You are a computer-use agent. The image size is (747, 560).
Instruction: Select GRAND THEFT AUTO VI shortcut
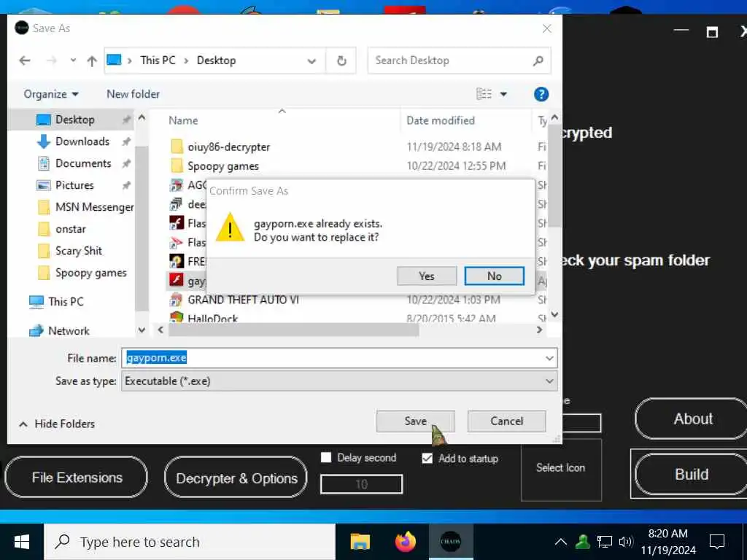click(242, 300)
